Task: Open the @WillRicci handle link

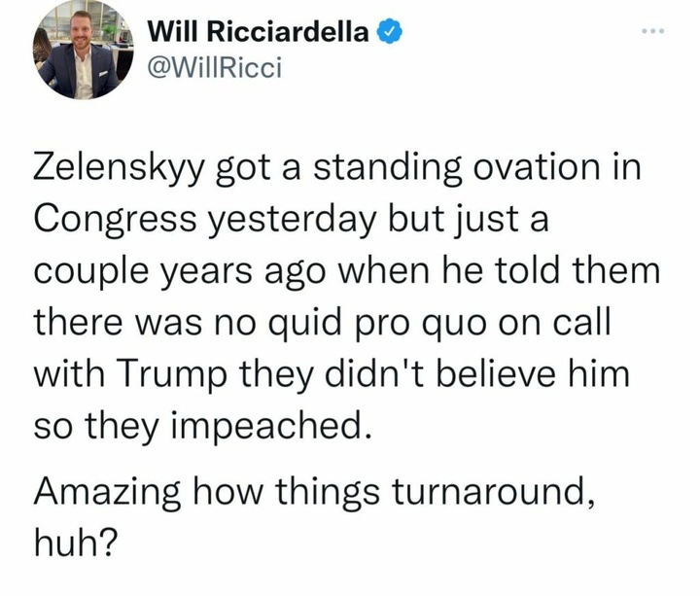Action: click(x=212, y=70)
